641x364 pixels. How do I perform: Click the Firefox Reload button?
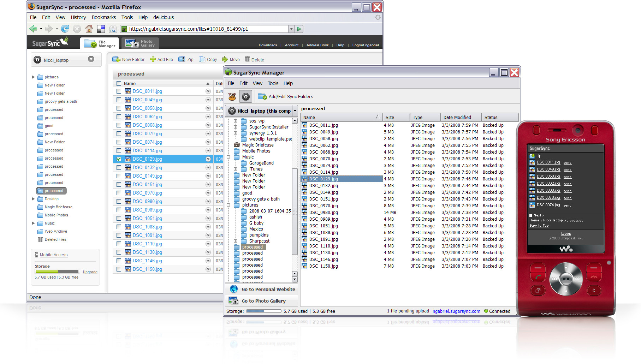coord(65,29)
